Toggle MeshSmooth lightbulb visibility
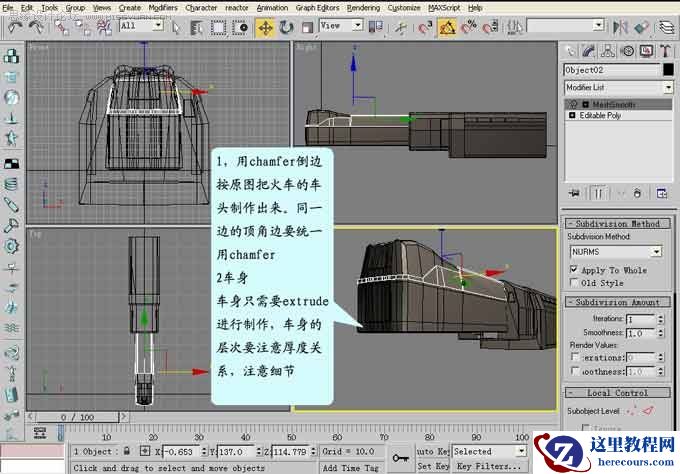 573,104
